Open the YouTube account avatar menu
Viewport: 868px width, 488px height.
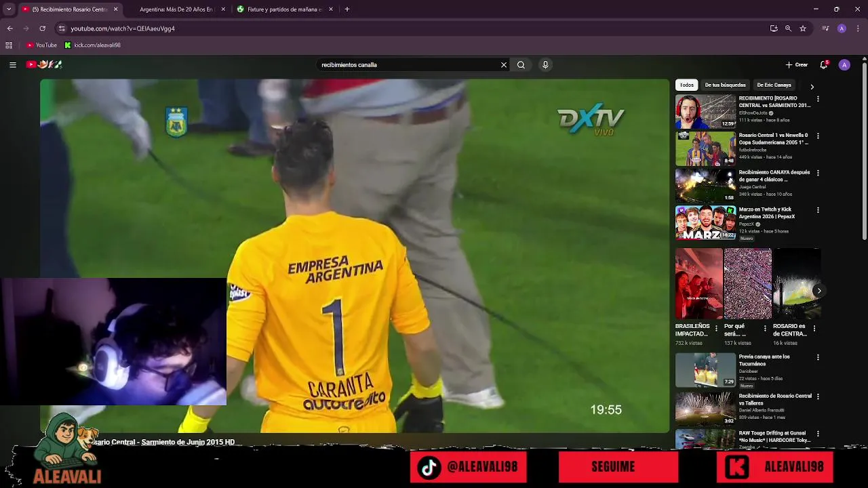click(844, 65)
